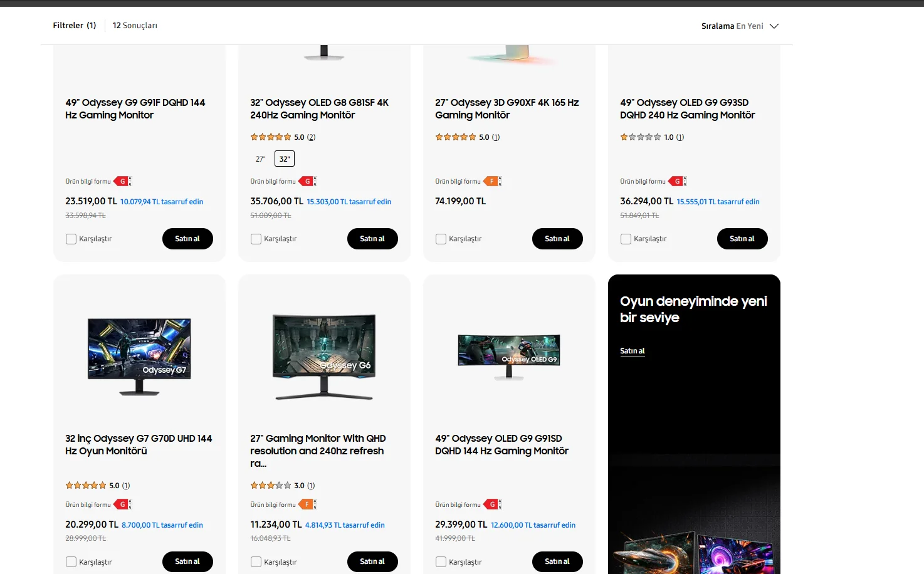
Task: Open 49" Odyssey G9 G91F DQHD product title
Action: click(x=135, y=109)
